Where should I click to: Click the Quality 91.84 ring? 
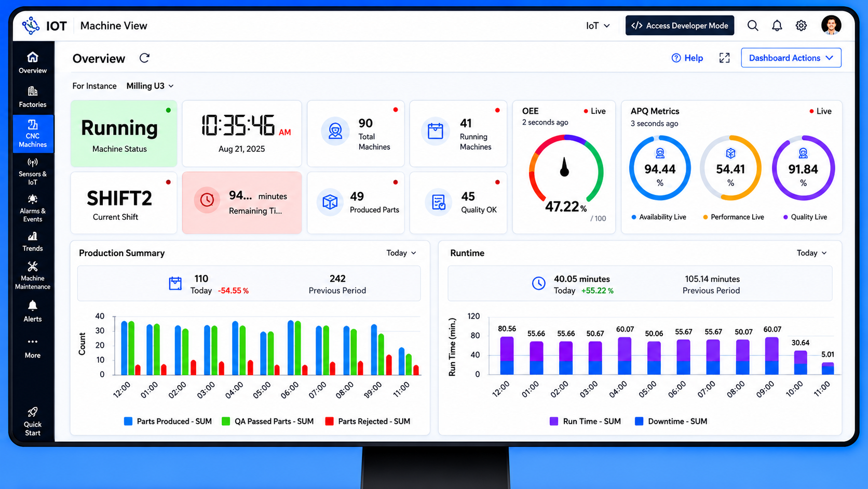pyautogui.click(x=803, y=168)
